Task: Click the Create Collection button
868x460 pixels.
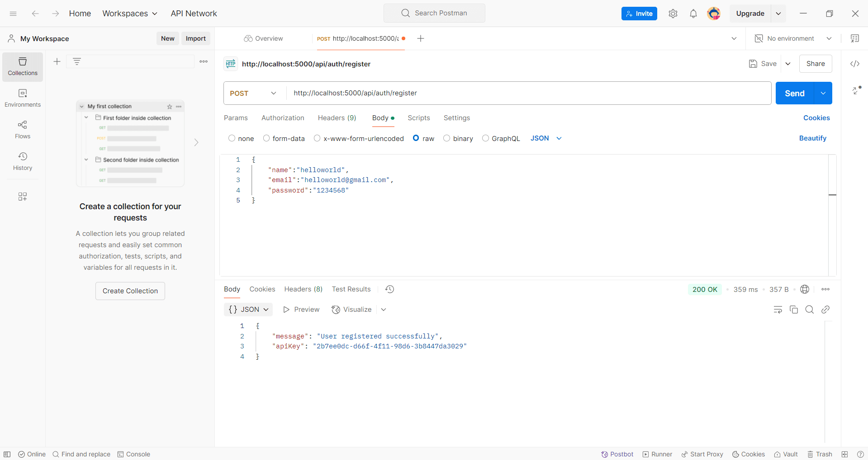Action: pos(130,291)
